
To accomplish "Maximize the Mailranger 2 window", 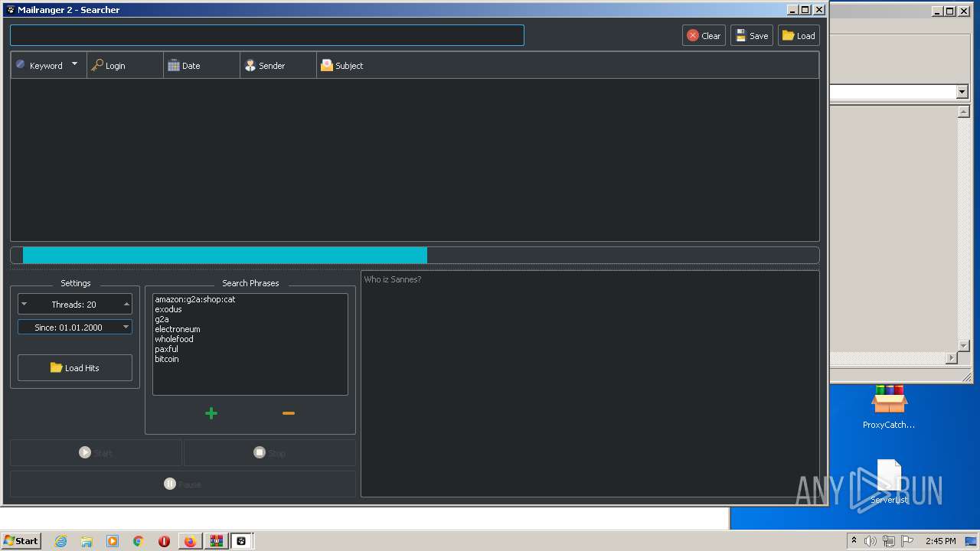I will click(x=805, y=10).
